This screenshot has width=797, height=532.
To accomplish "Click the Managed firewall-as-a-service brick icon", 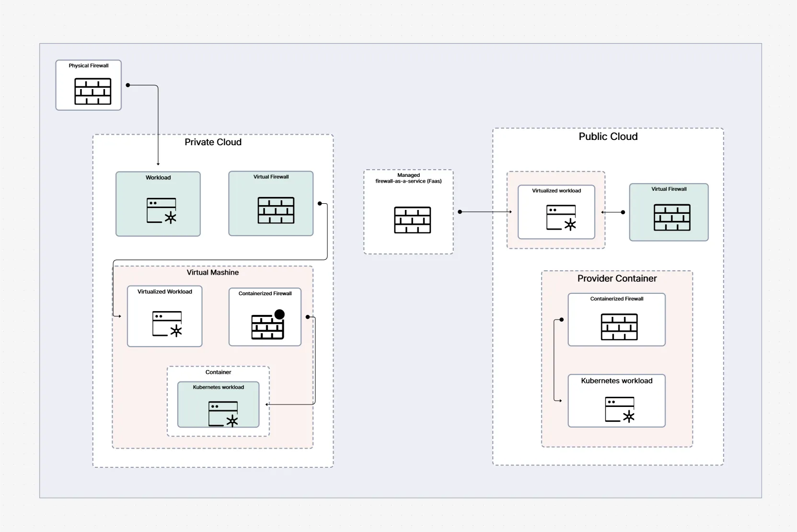I will (412, 220).
